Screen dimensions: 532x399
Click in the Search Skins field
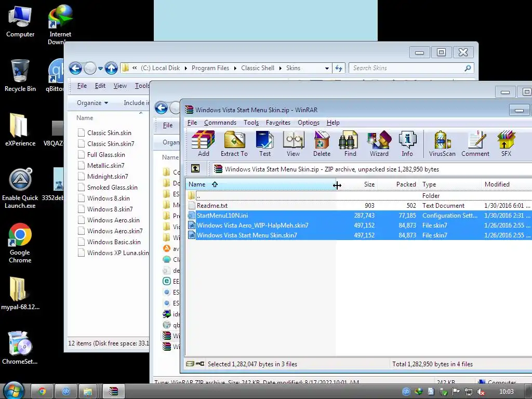407,68
